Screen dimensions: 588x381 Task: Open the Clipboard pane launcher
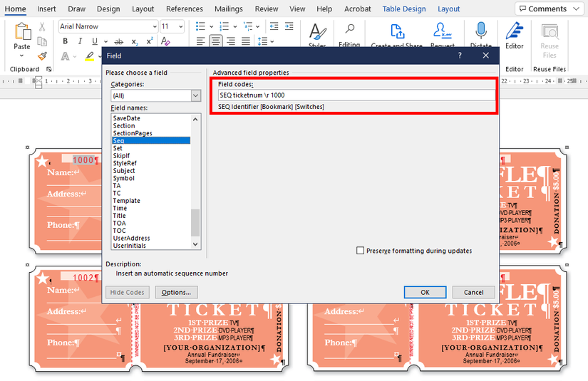[48, 69]
